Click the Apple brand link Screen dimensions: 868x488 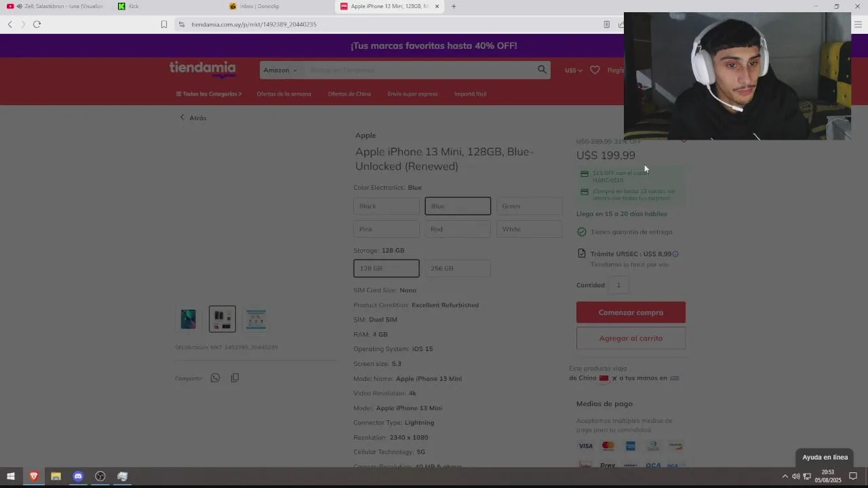click(366, 136)
